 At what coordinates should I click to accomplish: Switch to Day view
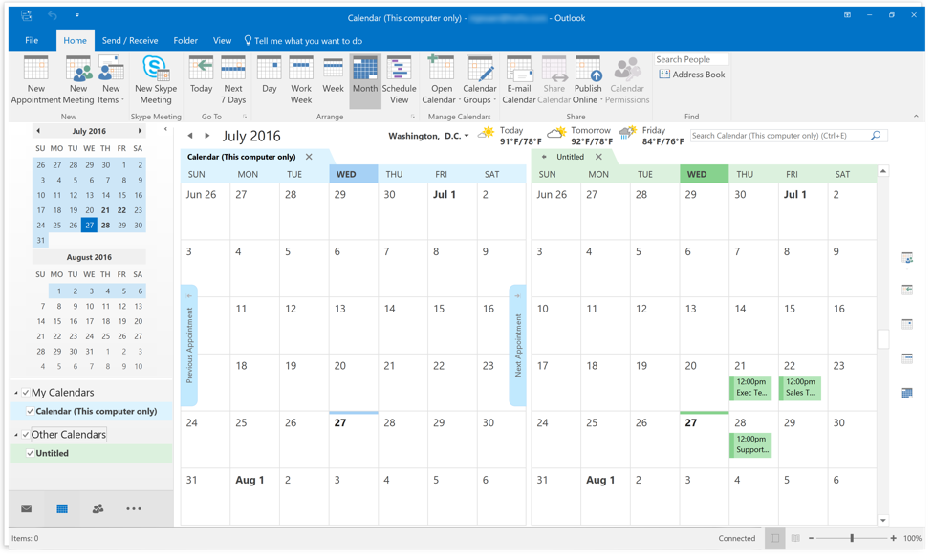(270, 75)
